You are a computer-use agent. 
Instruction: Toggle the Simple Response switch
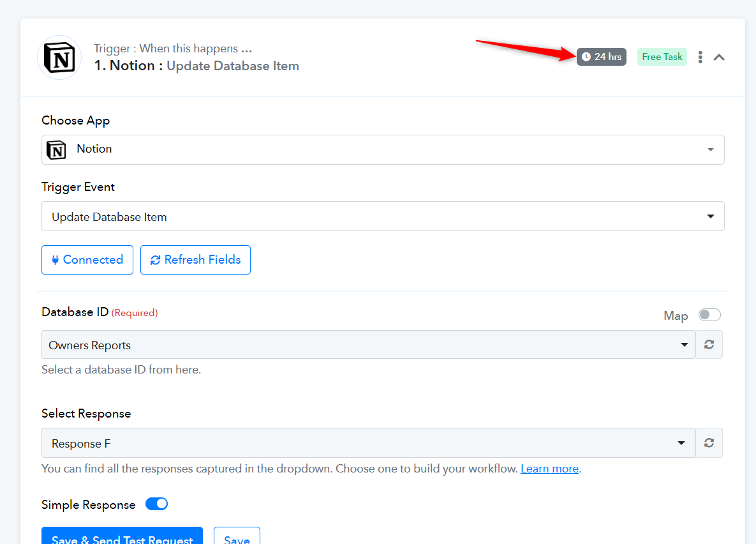[157, 504]
